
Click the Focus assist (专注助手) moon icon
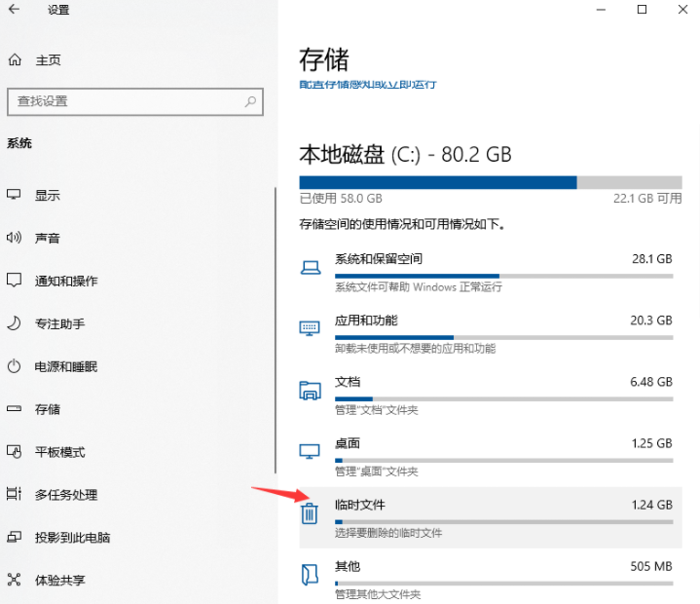coord(15,323)
